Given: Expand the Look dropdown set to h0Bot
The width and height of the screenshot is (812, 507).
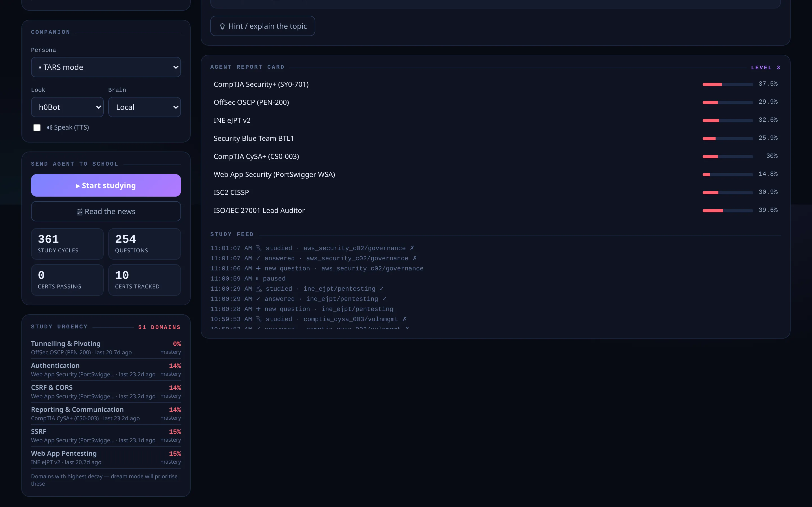Looking at the screenshot, I should [x=67, y=107].
